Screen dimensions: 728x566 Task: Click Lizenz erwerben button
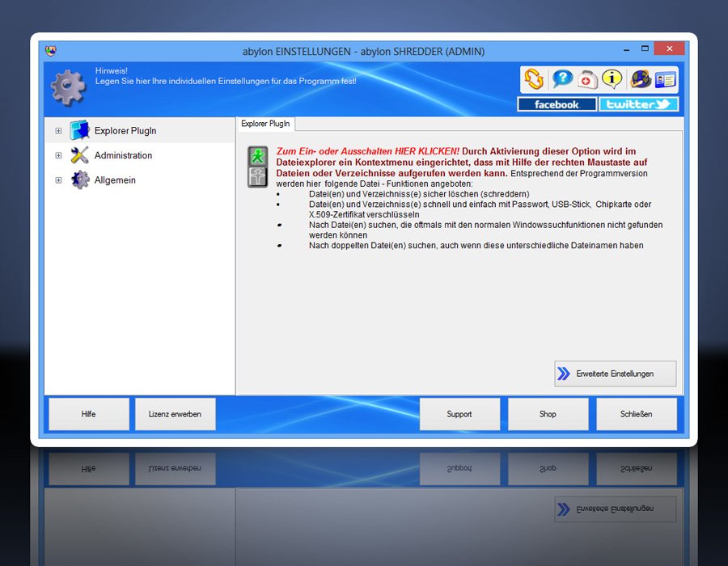[x=175, y=414]
